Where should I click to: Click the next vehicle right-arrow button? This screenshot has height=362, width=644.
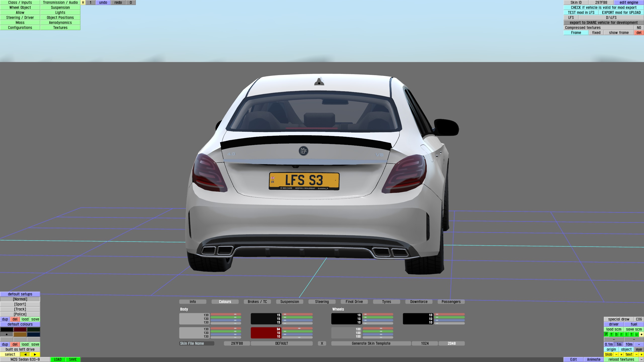[35, 354]
